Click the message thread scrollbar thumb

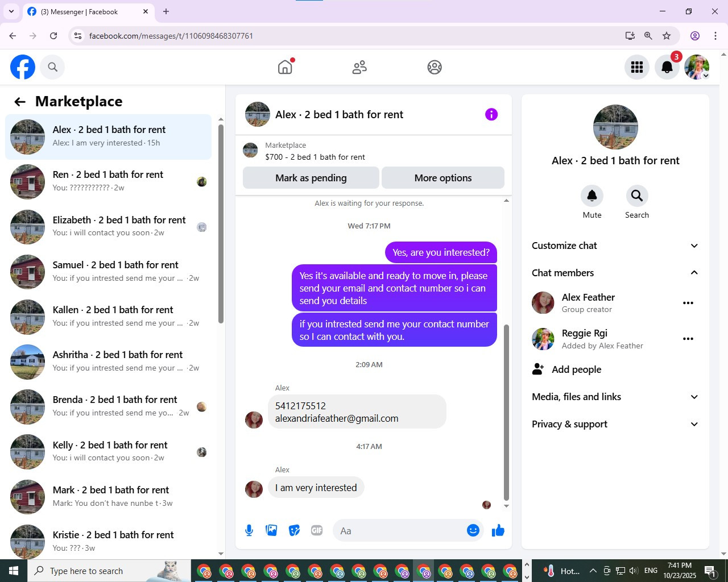point(506,412)
